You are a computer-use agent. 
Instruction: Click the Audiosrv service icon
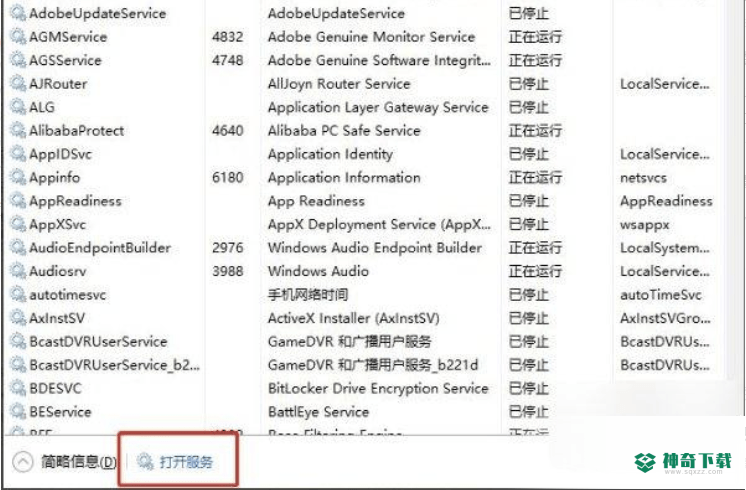point(18,271)
